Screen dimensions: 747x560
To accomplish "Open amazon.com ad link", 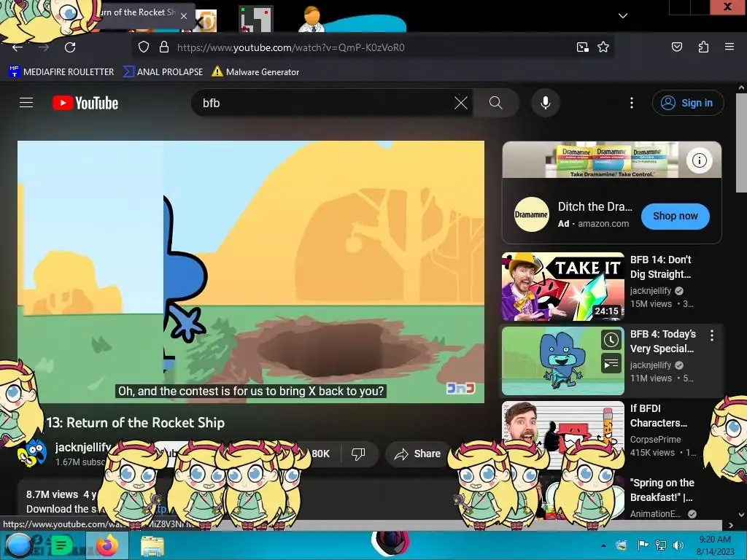I will tap(603, 223).
